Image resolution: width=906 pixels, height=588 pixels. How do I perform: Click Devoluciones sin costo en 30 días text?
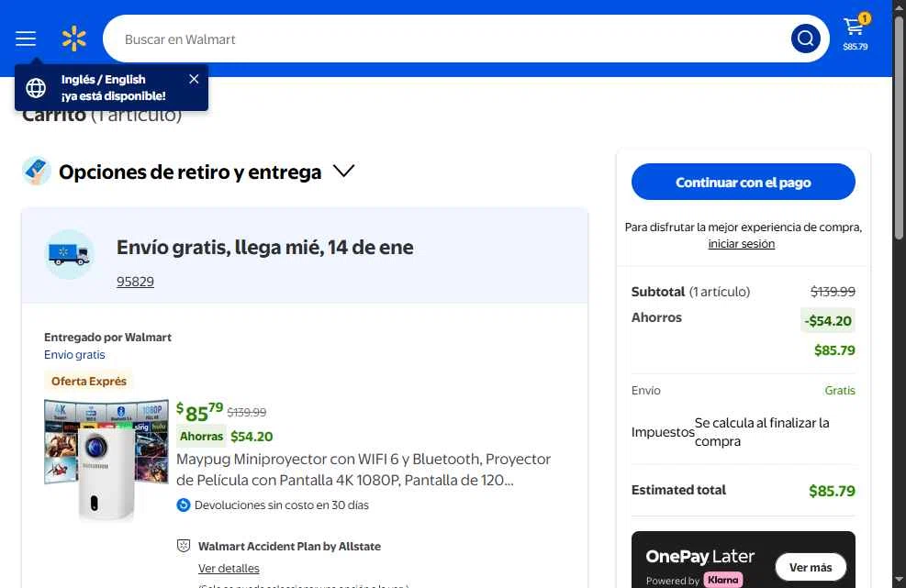coord(282,505)
